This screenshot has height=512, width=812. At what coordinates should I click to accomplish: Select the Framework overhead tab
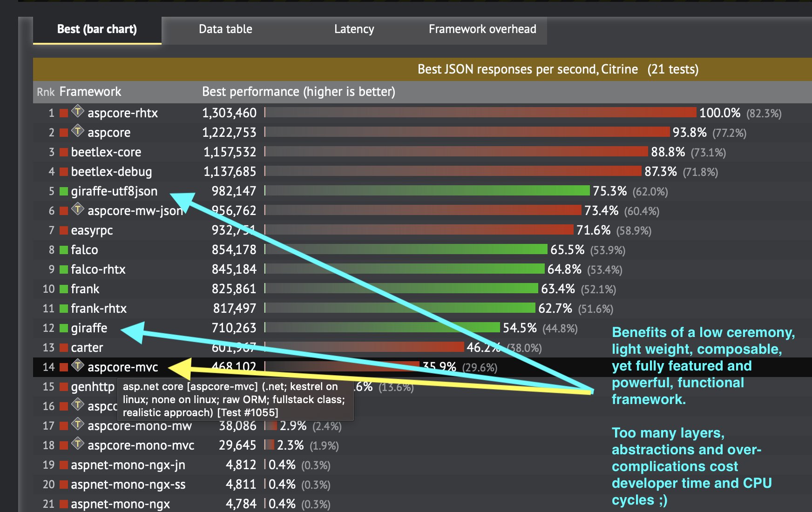(482, 29)
